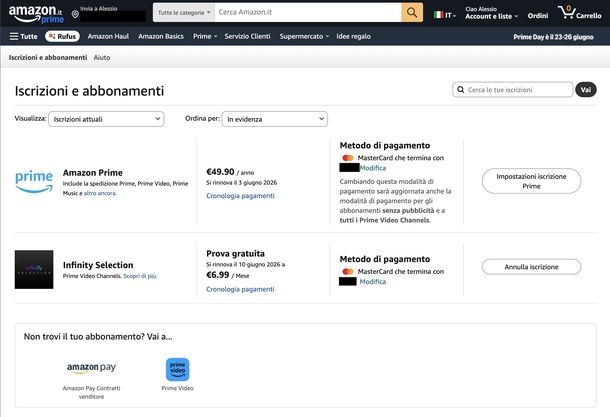This screenshot has height=417, width=610.
Task: Open the Visualizza Iscrizioni attuali dropdown
Action: (106, 119)
